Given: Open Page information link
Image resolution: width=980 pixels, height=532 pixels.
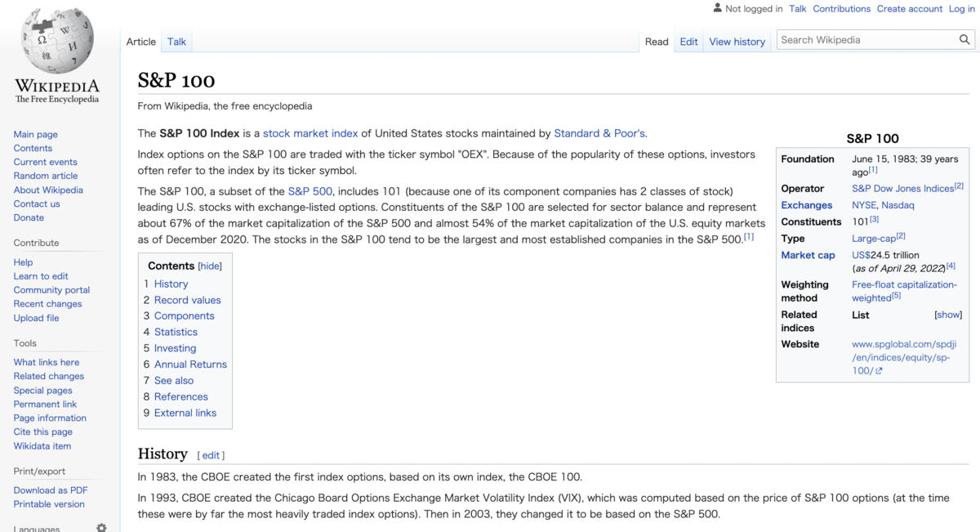Looking at the screenshot, I should point(50,418).
